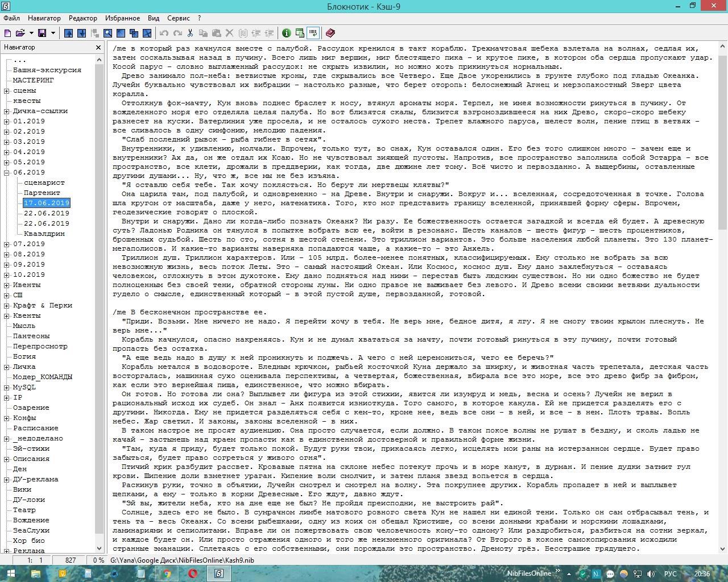Click the Блокнотик taskbar button

[x=219, y=573]
